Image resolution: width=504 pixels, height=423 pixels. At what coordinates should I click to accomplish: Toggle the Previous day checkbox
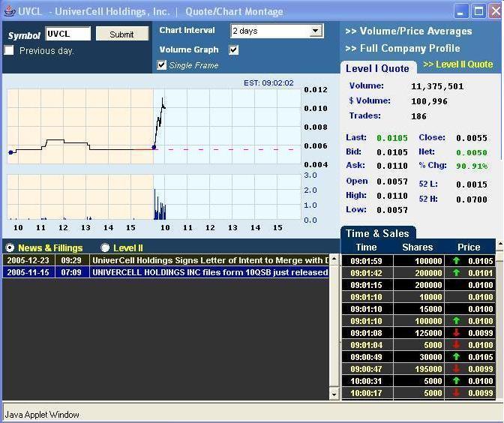click(x=9, y=50)
